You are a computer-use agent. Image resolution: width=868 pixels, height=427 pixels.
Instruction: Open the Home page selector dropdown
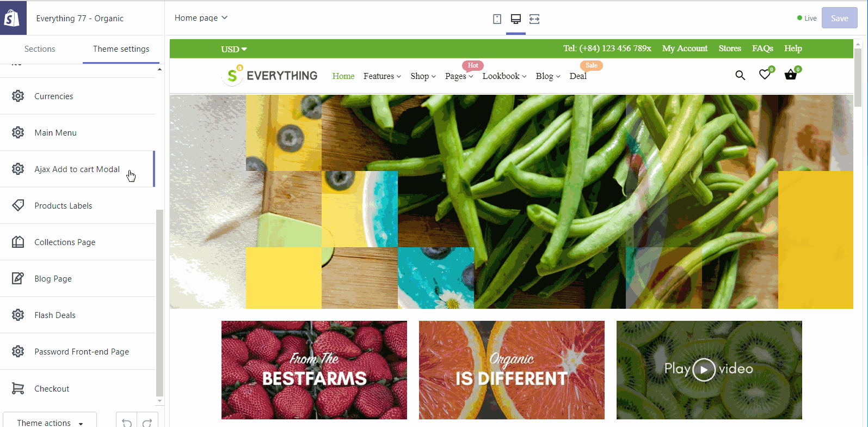pos(201,18)
